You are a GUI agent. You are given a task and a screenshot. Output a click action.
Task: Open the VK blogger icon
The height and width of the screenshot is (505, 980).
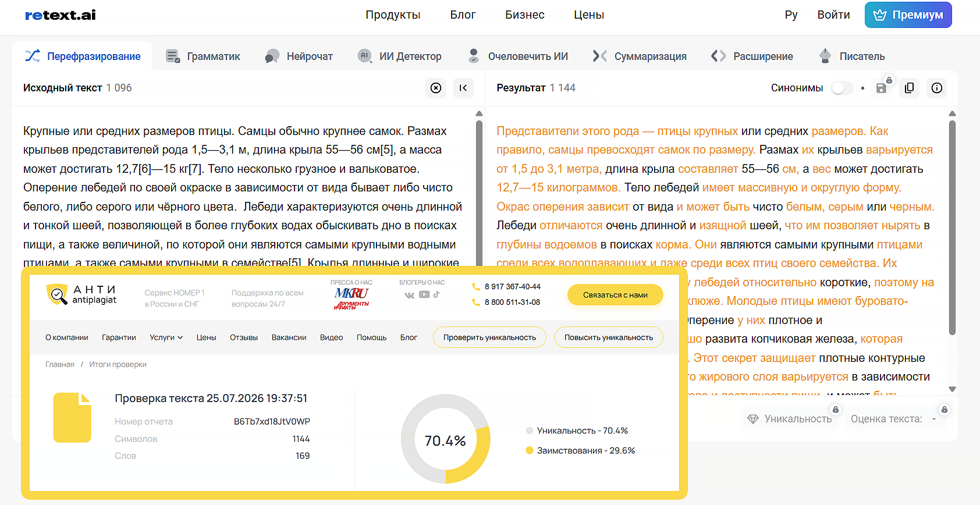click(410, 295)
